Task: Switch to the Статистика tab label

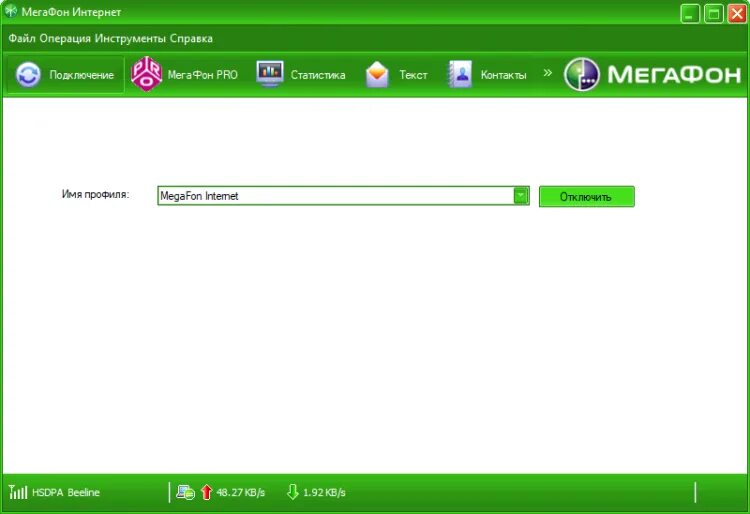Action: click(318, 75)
